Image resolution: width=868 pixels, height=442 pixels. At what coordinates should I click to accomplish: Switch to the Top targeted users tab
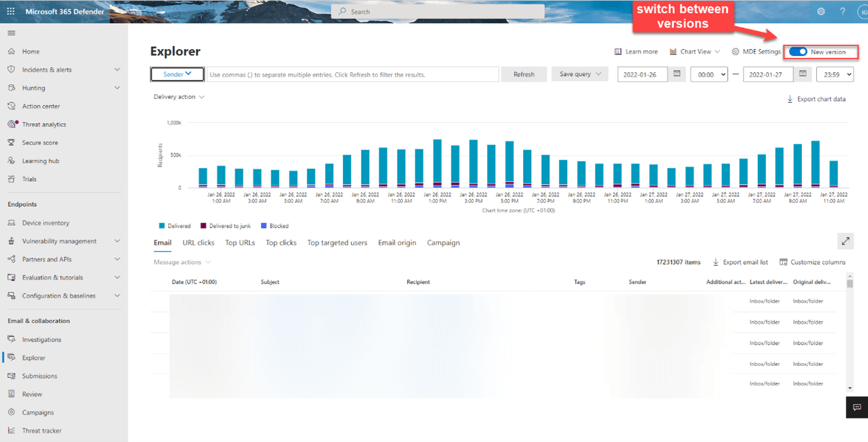(337, 243)
